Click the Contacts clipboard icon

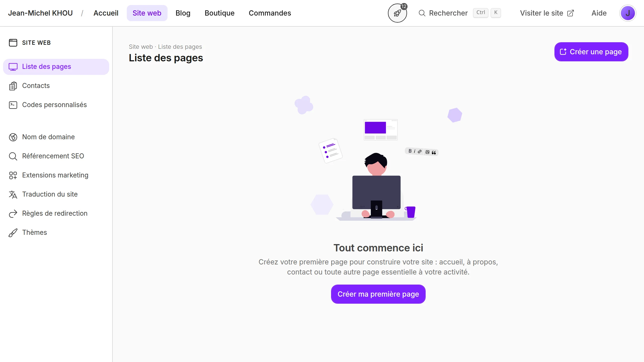(x=13, y=86)
